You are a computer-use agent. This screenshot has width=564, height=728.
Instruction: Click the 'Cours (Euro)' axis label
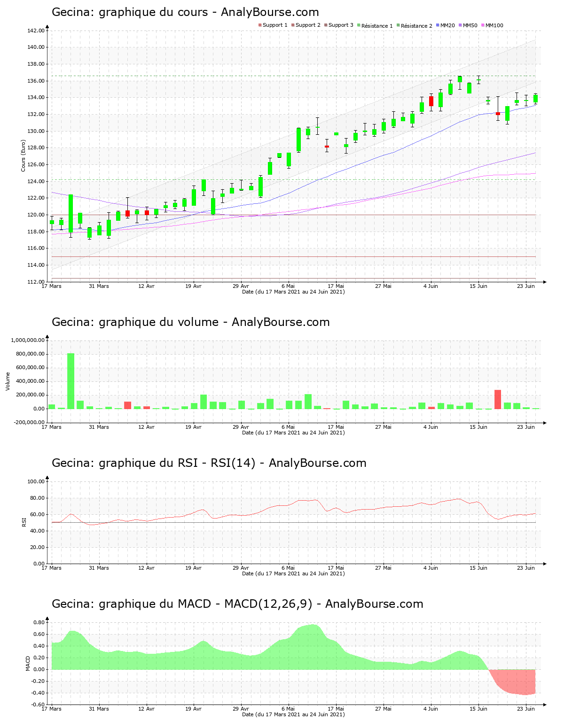23,155
